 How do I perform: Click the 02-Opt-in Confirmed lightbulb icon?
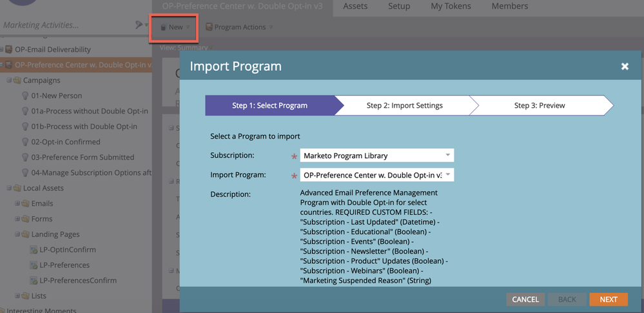click(24, 142)
